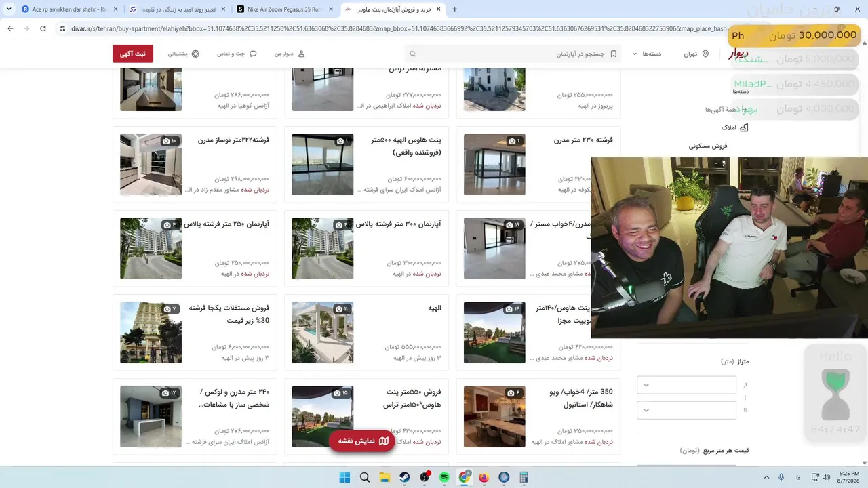Click thumbnail of فرشته ۲۳۰ متر مدرن
This screenshot has width=868, height=488.
click(494, 165)
